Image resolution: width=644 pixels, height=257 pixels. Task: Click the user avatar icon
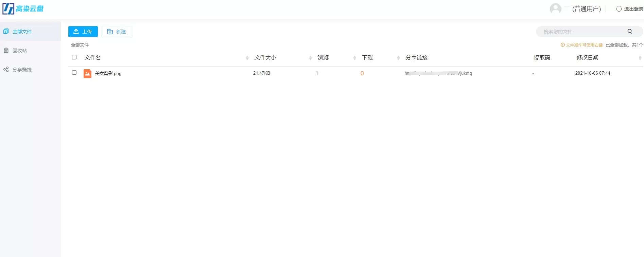click(x=555, y=9)
